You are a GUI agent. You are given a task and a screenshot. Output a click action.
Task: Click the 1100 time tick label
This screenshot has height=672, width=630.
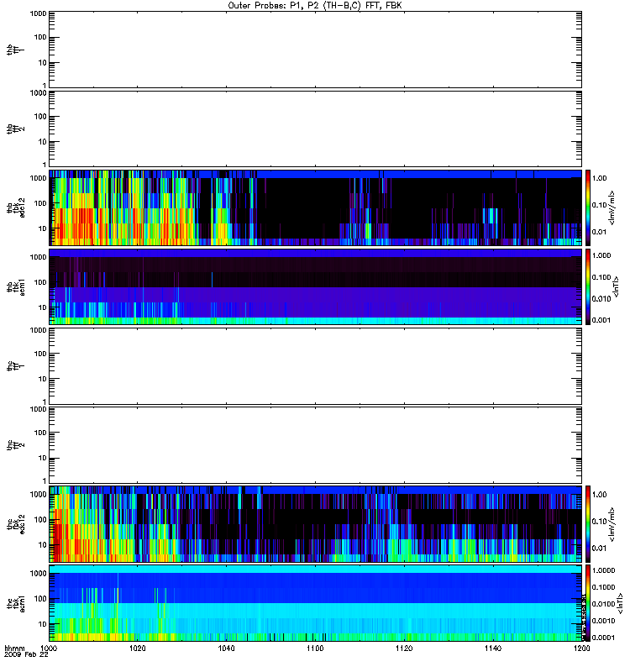[315, 648]
